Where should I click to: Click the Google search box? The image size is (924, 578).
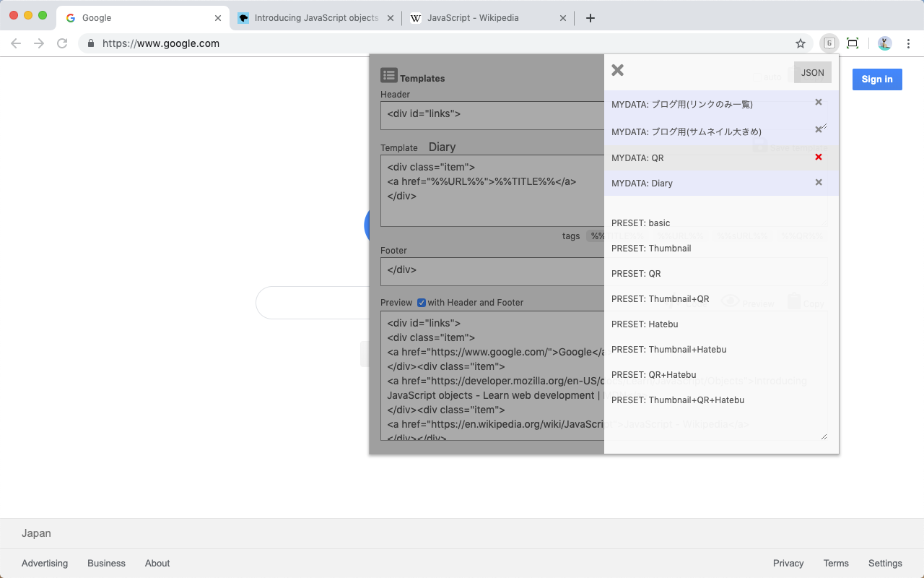312,303
